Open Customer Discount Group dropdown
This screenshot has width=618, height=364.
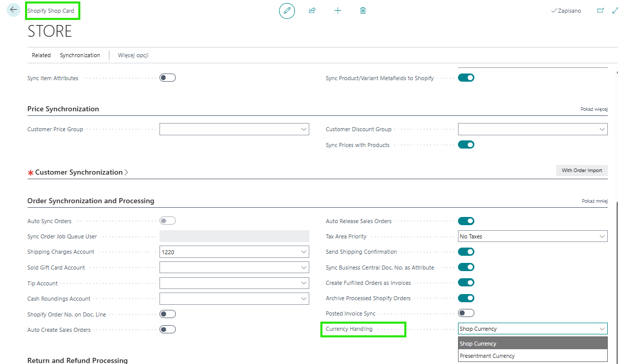[x=602, y=129]
